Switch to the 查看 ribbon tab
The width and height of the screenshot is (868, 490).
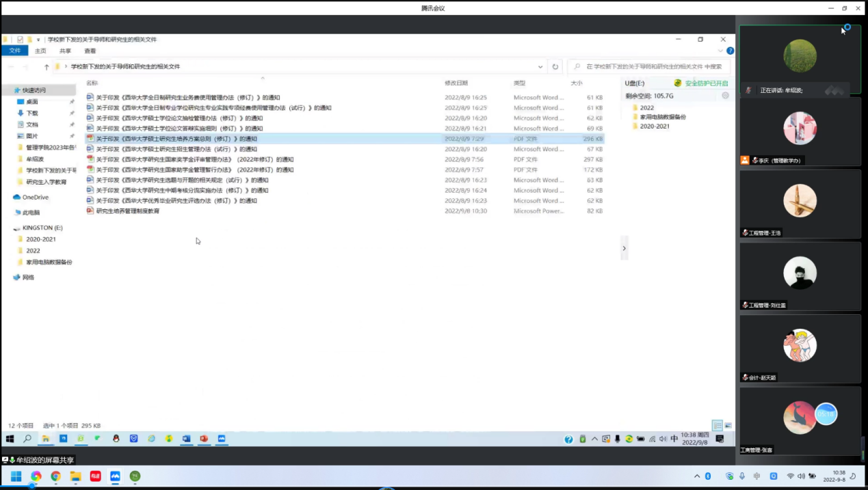point(90,51)
